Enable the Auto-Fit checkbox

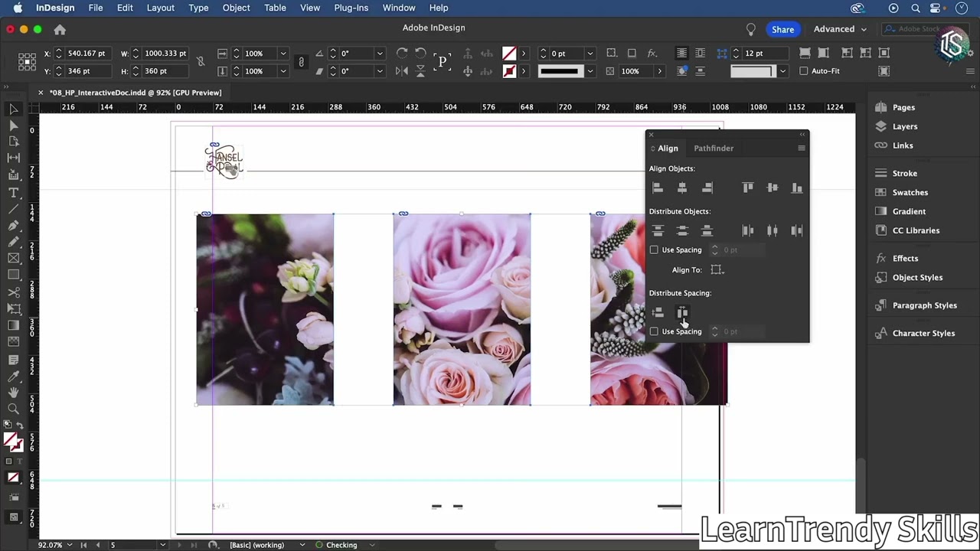[803, 71]
